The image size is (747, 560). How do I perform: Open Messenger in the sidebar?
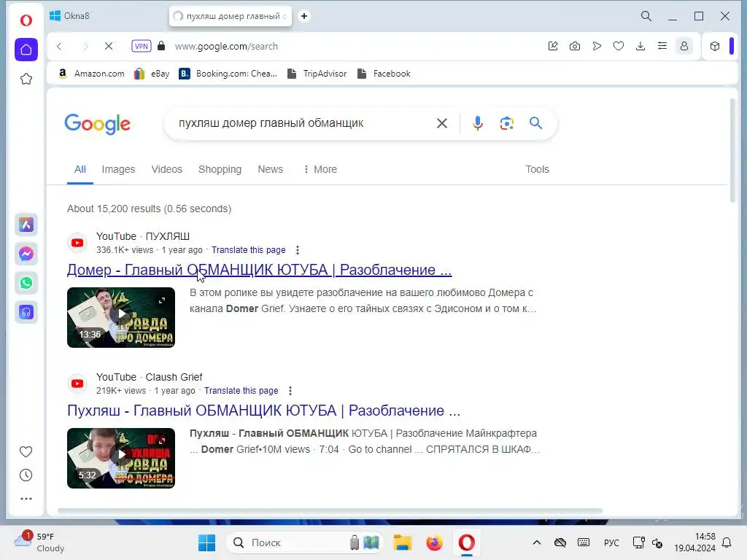click(x=26, y=254)
